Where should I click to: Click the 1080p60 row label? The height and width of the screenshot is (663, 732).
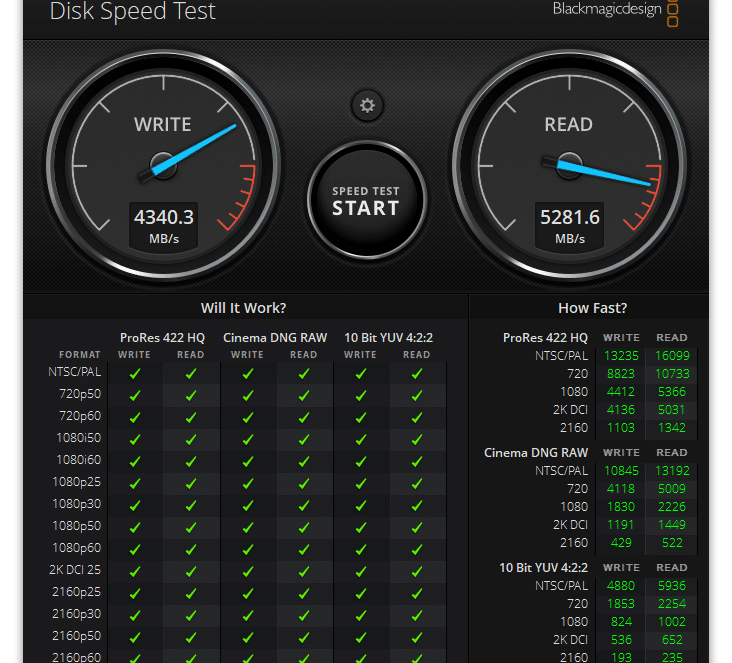click(77, 548)
